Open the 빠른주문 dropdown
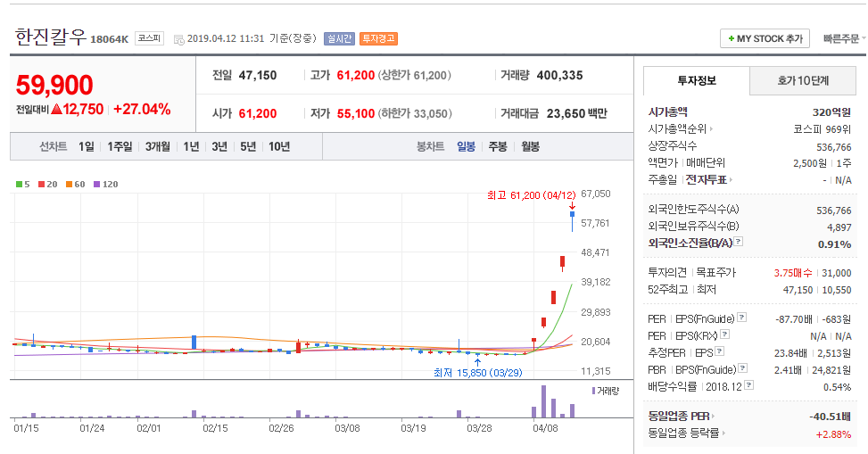The image size is (868, 454). 844,38
